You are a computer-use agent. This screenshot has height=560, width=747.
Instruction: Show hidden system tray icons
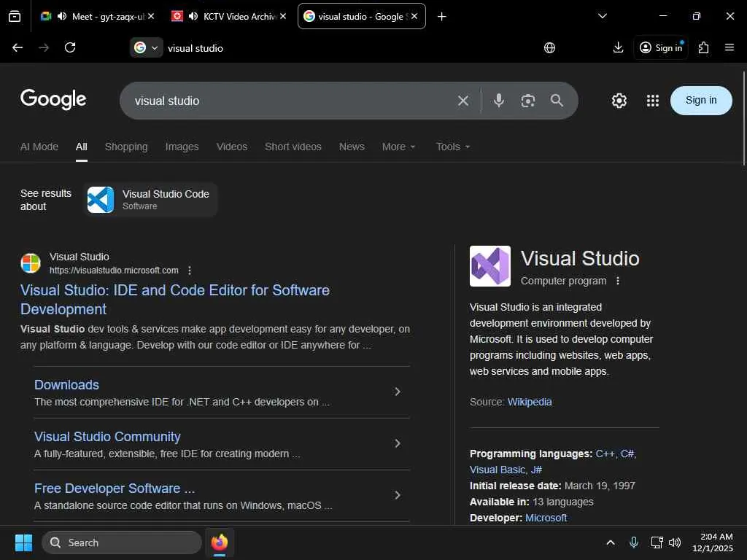(611, 542)
